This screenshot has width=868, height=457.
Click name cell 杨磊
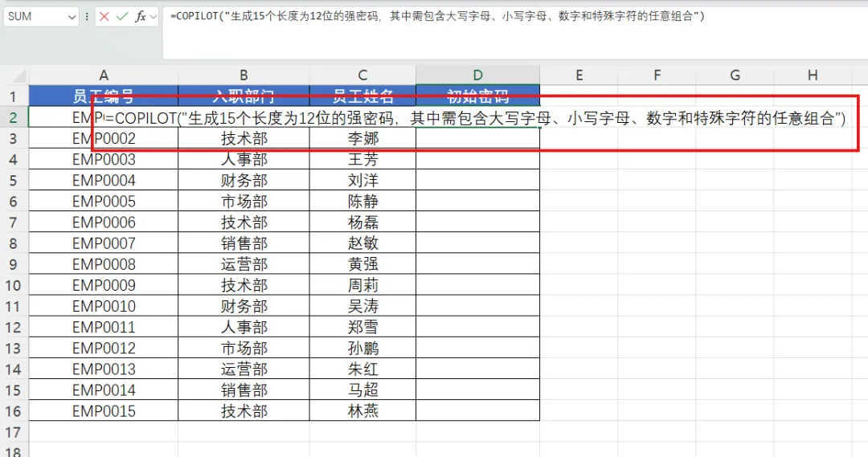click(x=362, y=222)
